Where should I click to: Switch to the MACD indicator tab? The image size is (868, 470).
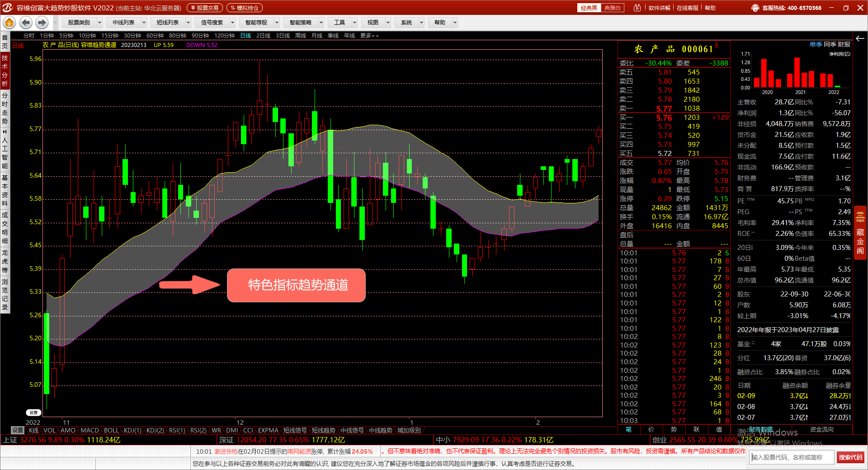[x=90, y=430]
